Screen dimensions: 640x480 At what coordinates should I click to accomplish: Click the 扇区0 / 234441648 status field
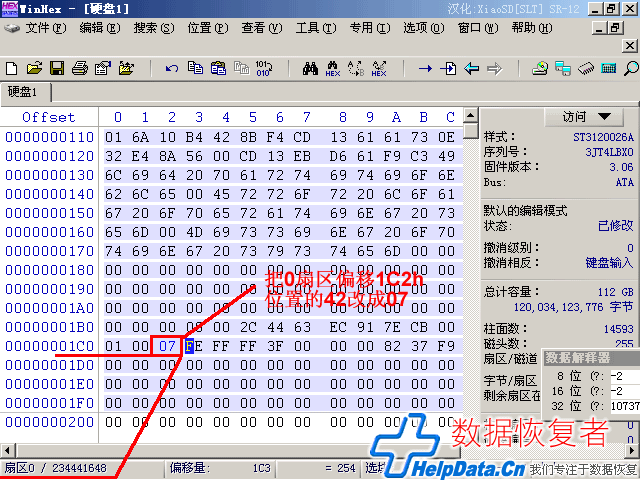tap(82, 468)
